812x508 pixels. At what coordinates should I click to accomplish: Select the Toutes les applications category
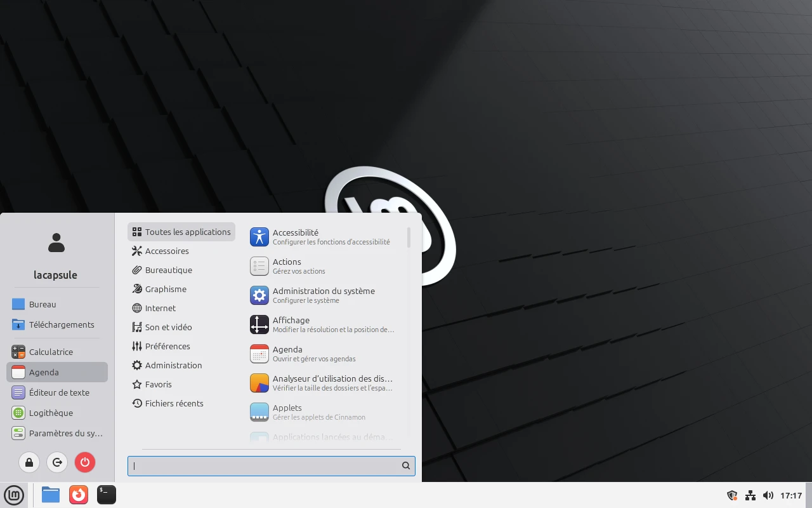pyautogui.click(x=181, y=232)
